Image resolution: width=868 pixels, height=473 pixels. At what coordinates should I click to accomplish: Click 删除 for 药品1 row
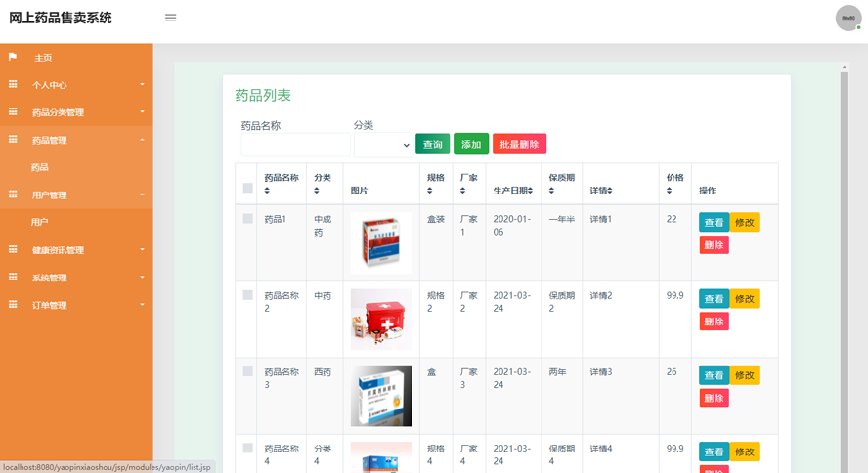pyautogui.click(x=715, y=245)
